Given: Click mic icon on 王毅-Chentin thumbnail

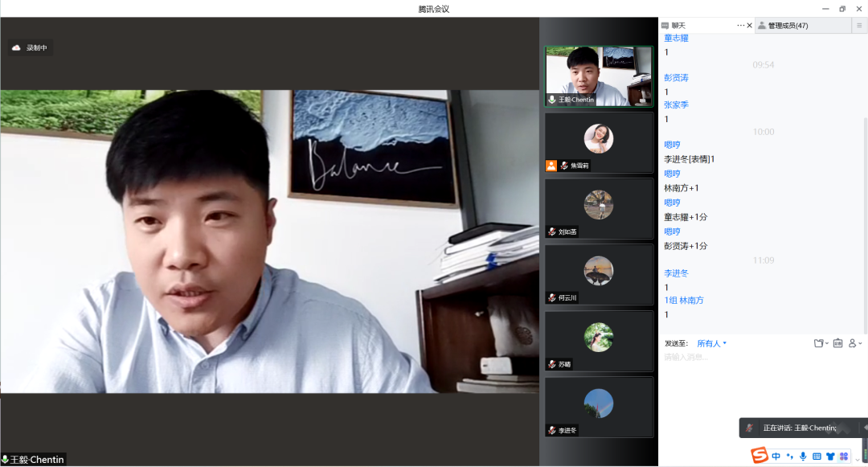Looking at the screenshot, I should (x=552, y=100).
